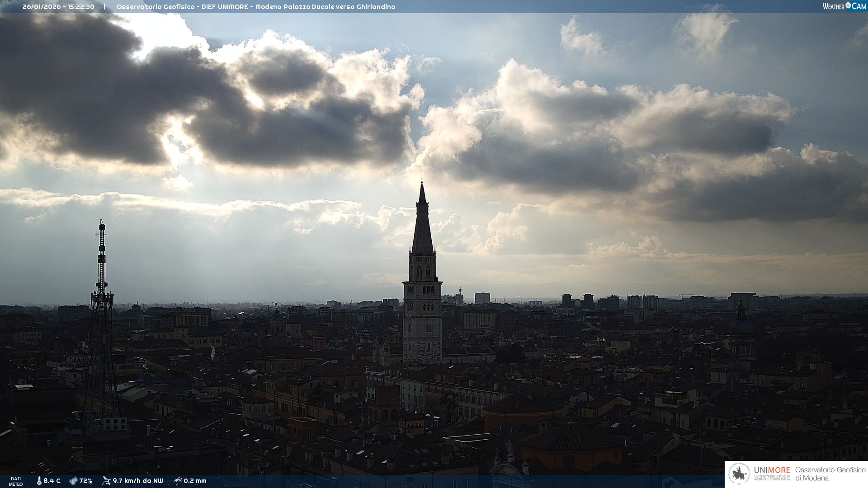Image resolution: width=868 pixels, height=488 pixels.
Task: Click the 8.4 C temperature reading
Action: pos(52,481)
